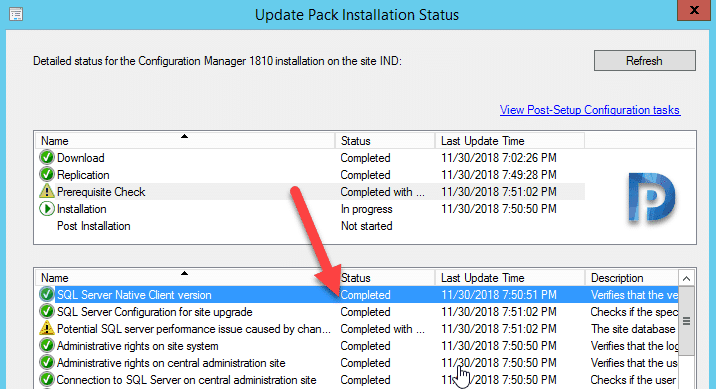Click check icon beside Administrative rights on site system
The image size is (716, 389).
pyautogui.click(x=47, y=346)
